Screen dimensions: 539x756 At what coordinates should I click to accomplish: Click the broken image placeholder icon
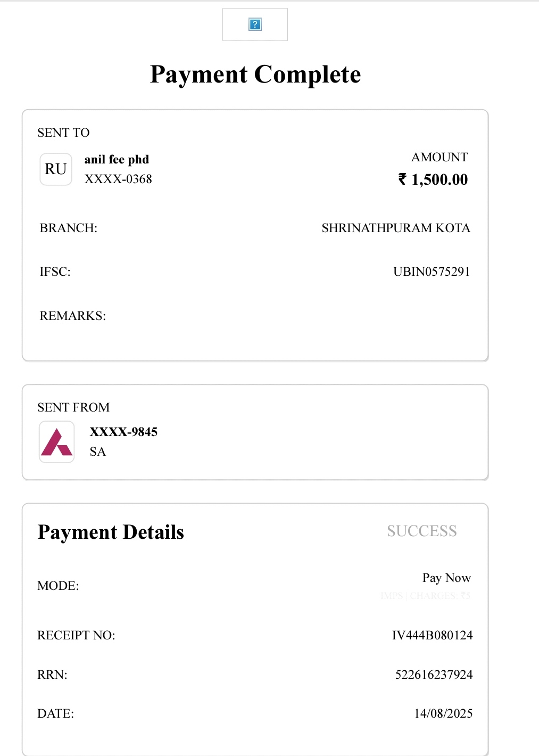[x=255, y=24]
